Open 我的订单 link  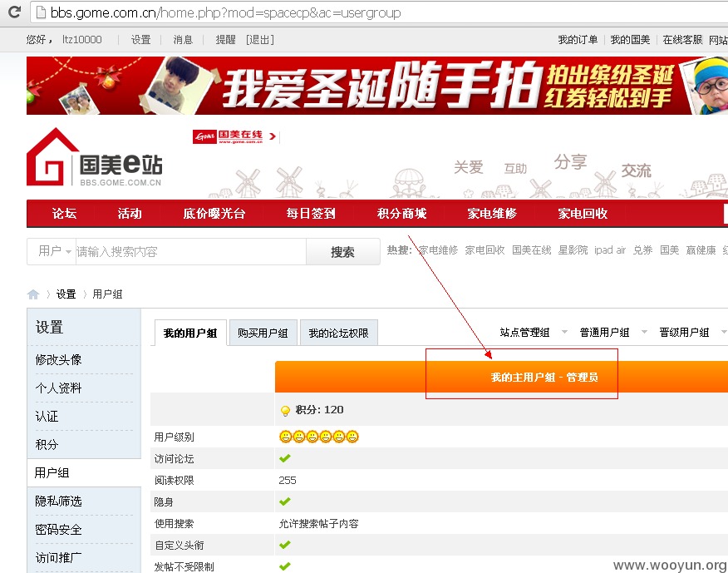pos(578,39)
